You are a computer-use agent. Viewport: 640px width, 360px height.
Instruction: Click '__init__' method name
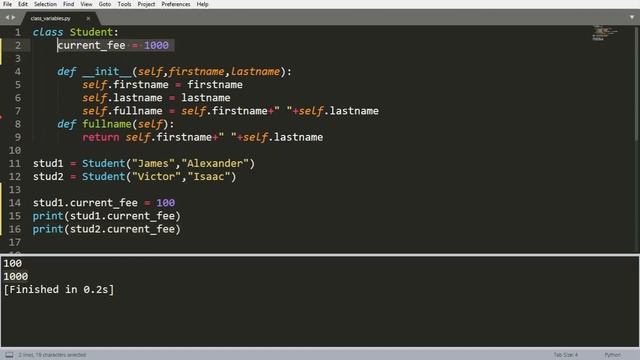pyautogui.click(x=107, y=72)
